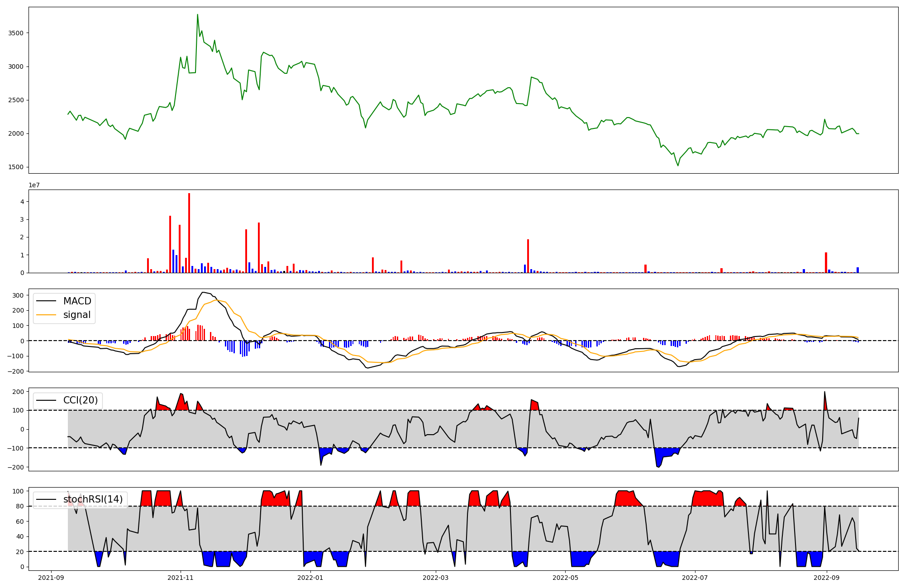Click the 2022-09 x-axis date label

pyautogui.click(x=827, y=578)
